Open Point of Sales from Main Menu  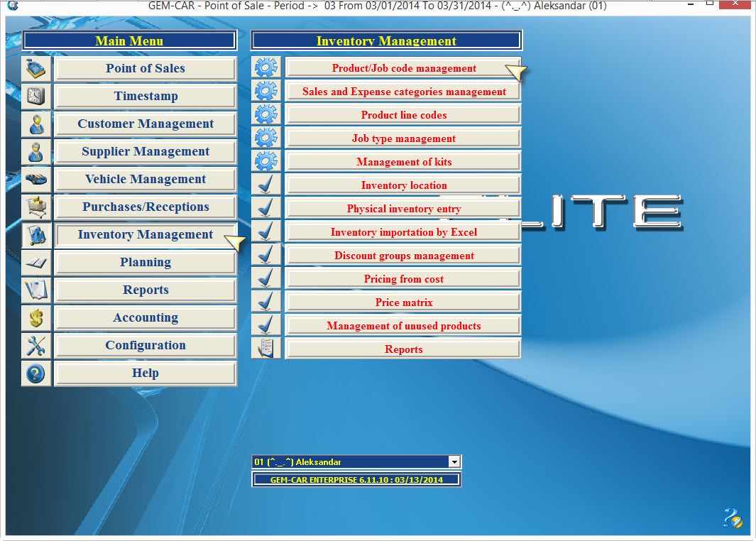[x=145, y=68]
